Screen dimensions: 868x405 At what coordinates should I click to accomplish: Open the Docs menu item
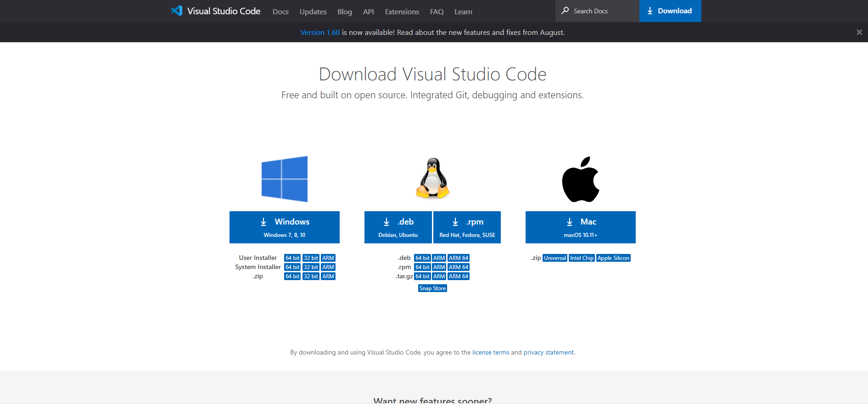pyautogui.click(x=280, y=11)
